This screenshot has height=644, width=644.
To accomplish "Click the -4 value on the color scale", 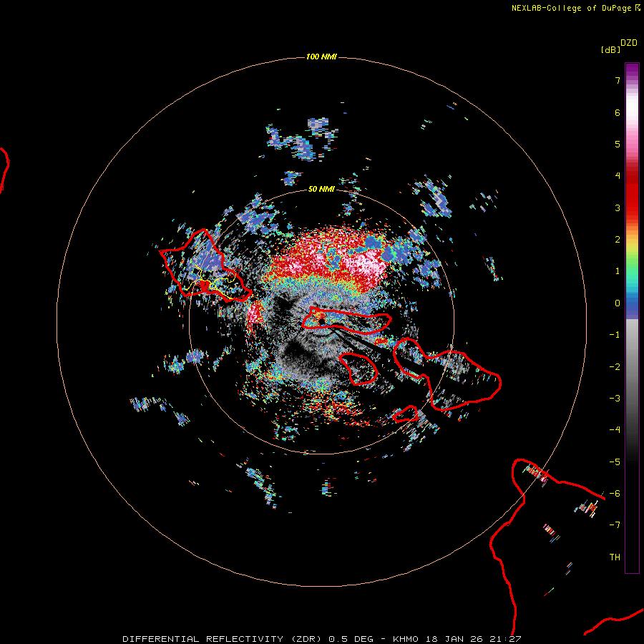I will pos(615,430).
